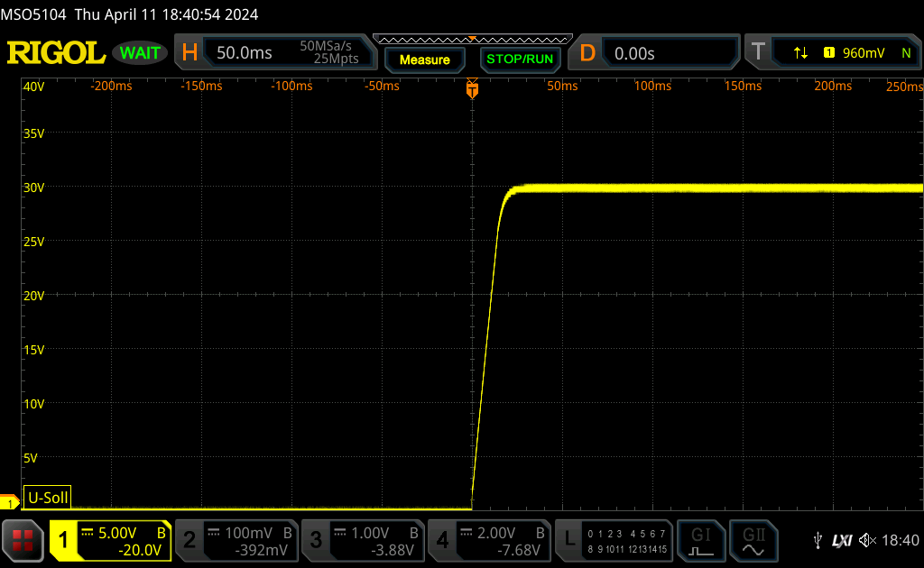Viewport: 924px width, 568px height.
Task: Click the 18:40 clock display
Action: (900, 540)
